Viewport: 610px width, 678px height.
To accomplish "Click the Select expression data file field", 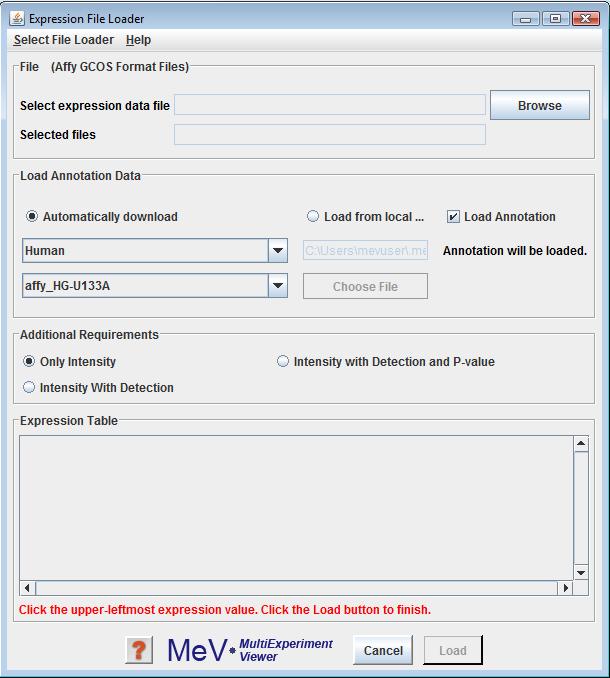I will (x=330, y=105).
